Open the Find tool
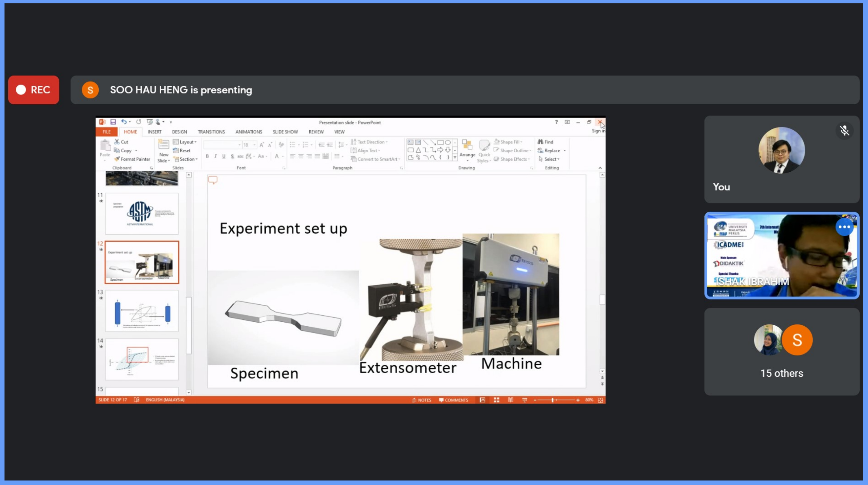Screen dimensions: 868x485 [546, 142]
